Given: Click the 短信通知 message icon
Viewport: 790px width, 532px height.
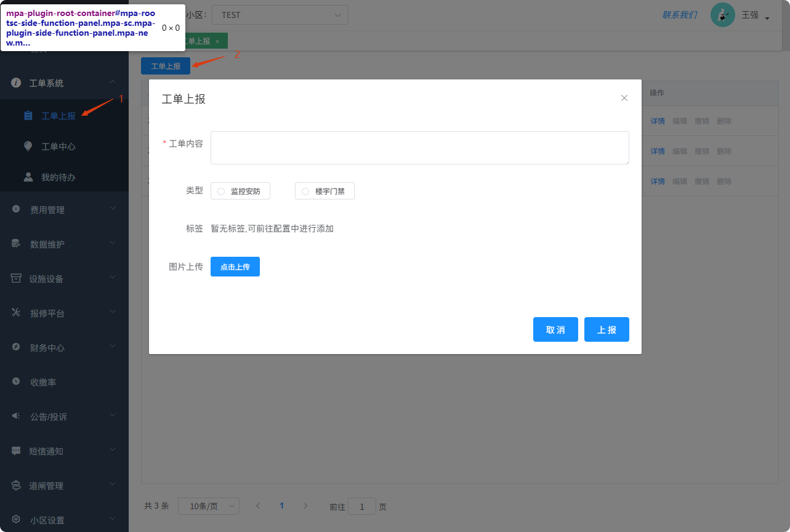Looking at the screenshot, I should 14,450.
